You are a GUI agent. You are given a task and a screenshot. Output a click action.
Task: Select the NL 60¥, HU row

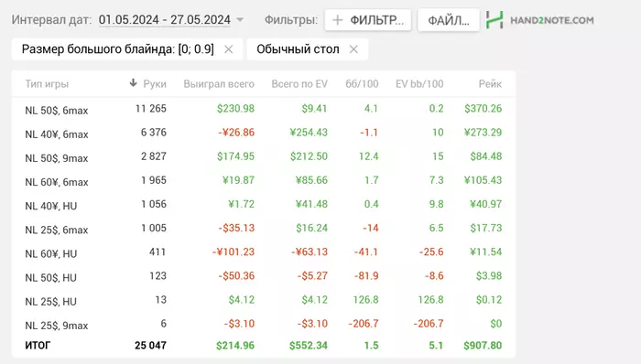tap(264, 252)
